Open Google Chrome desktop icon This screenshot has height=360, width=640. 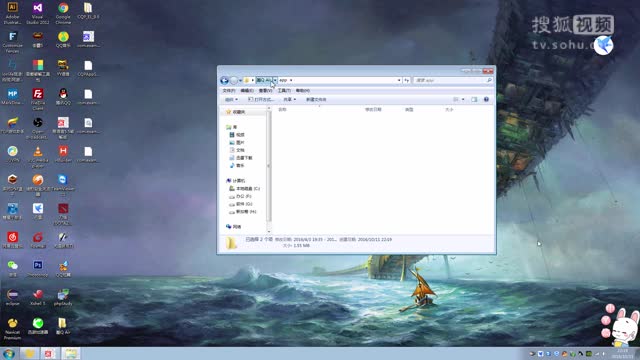[x=63, y=12]
